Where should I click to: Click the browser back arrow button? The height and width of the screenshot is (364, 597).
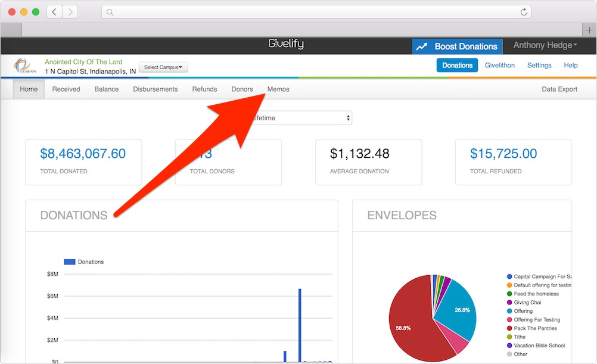54,12
